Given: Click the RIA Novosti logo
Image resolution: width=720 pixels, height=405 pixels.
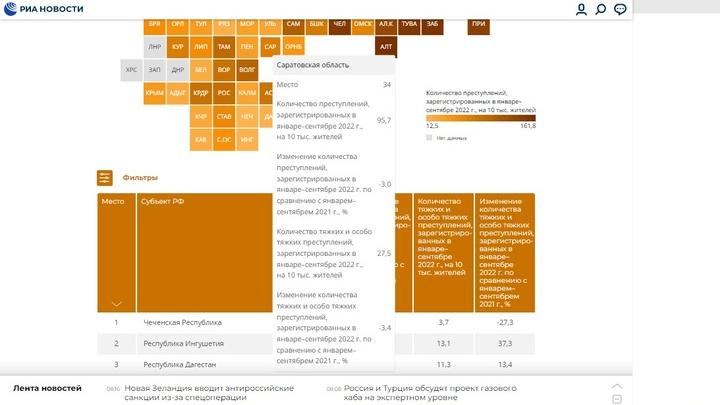Looking at the screenshot, I should tap(43, 9).
